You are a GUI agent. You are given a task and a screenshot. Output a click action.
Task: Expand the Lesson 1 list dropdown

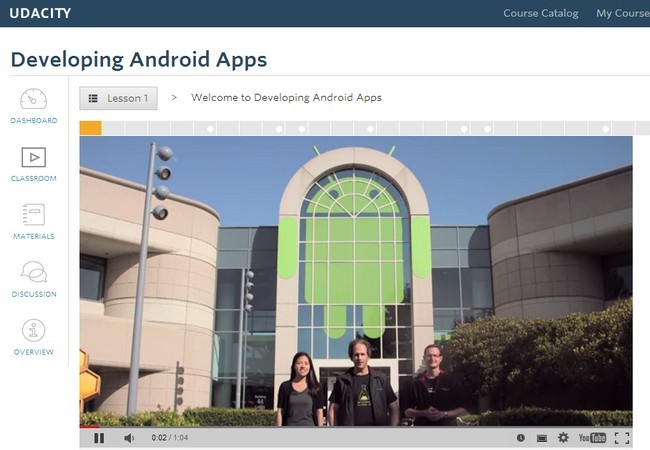119,98
